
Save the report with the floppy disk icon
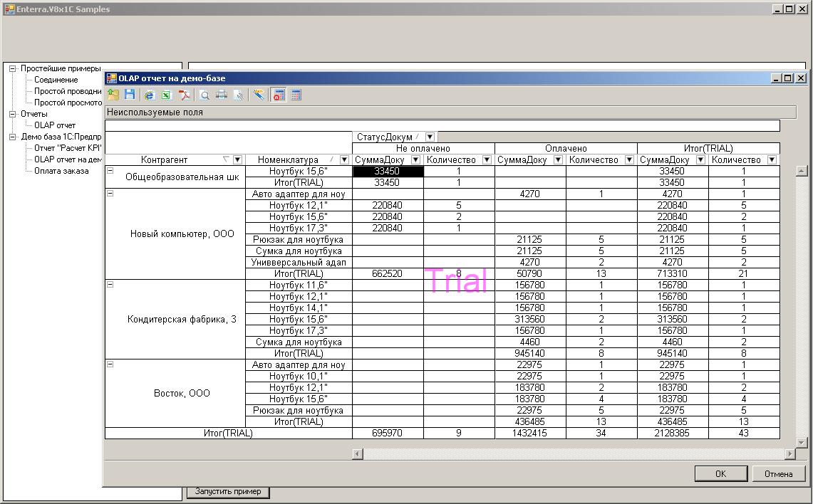coord(130,95)
